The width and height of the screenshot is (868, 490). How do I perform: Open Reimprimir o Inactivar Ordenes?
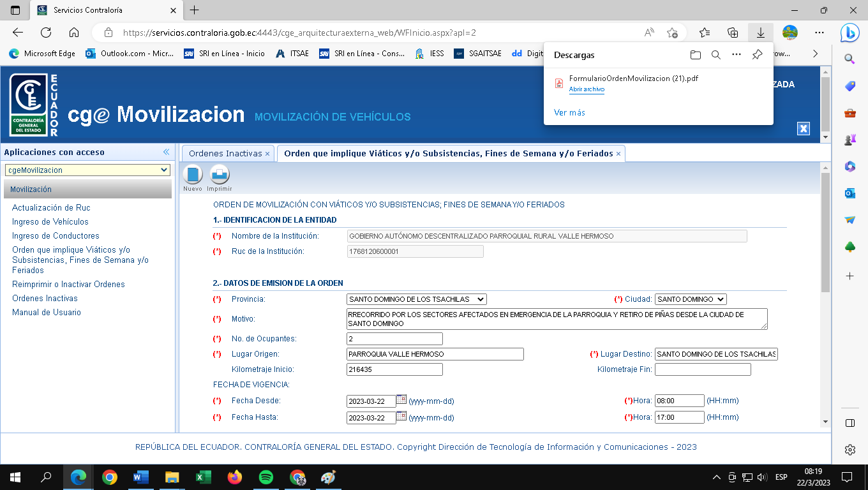[68, 284]
